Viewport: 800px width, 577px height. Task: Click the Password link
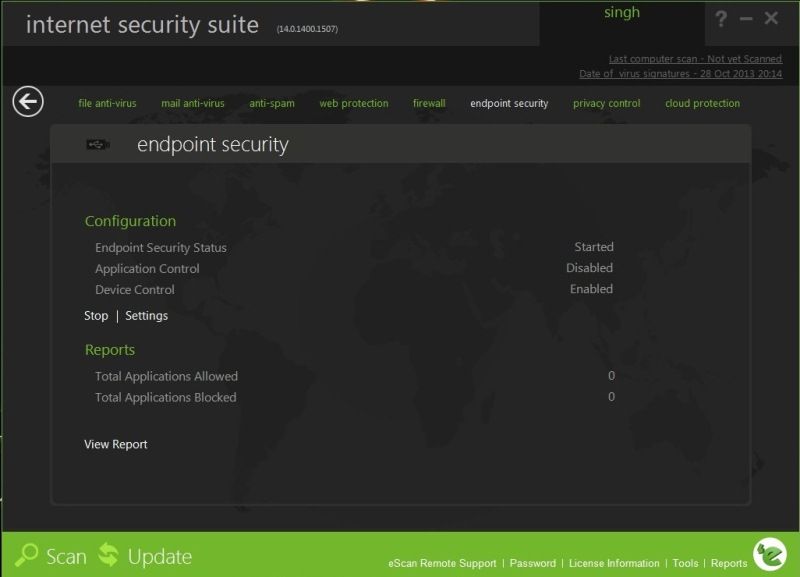pos(533,563)
